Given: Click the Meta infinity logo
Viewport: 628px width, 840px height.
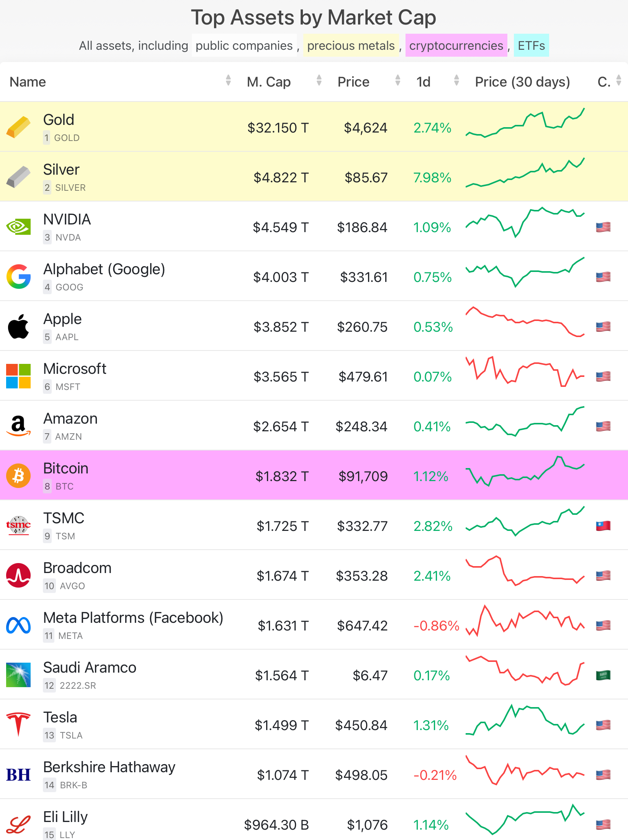Looking at the screenshot, I should pyautogui.click(x=18, y=625).
